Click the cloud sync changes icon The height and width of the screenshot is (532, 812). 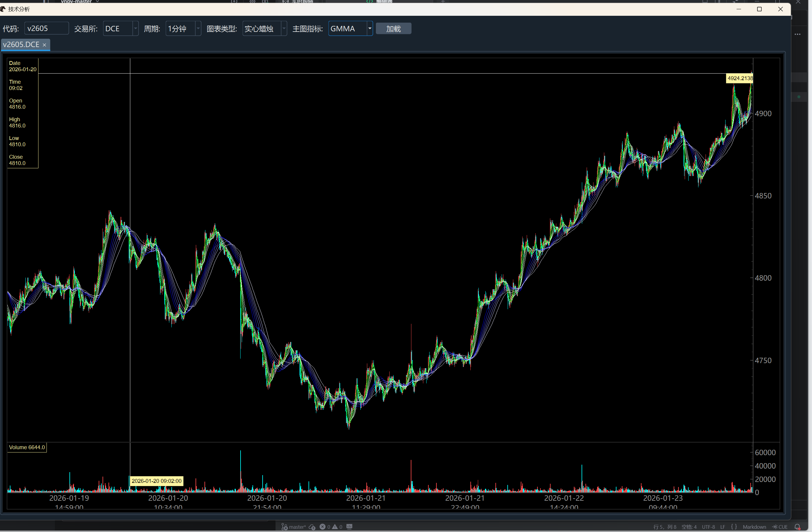[312, 527]
